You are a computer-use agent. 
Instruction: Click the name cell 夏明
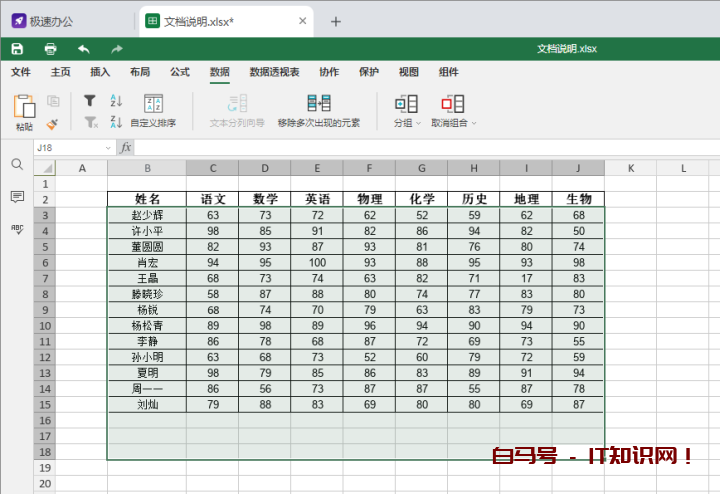147,373
